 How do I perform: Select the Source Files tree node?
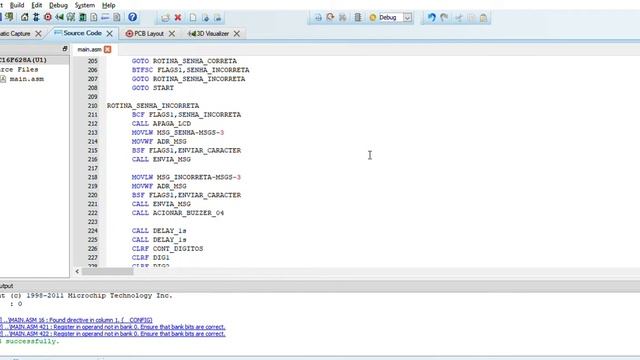pyautogui.click(x=19, y=69)
